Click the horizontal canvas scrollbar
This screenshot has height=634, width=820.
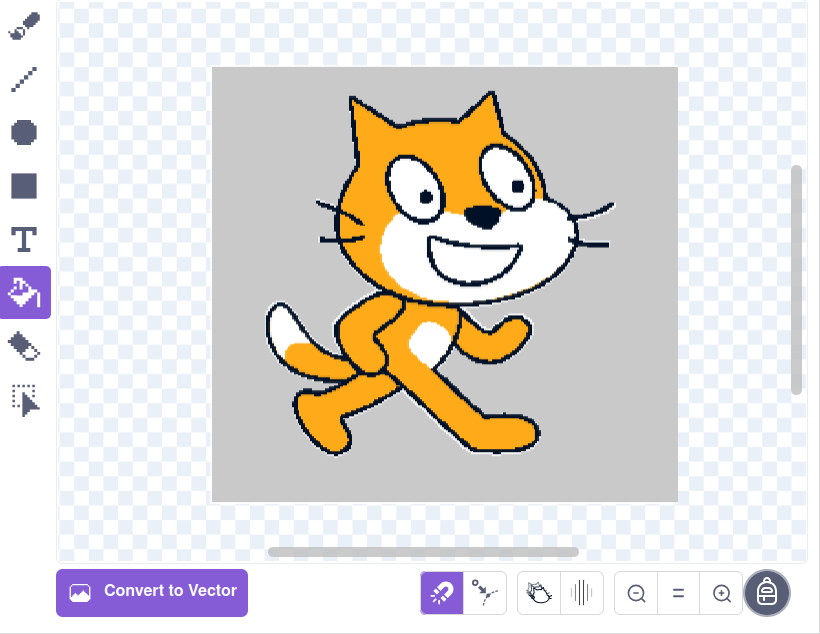[422, 551]
